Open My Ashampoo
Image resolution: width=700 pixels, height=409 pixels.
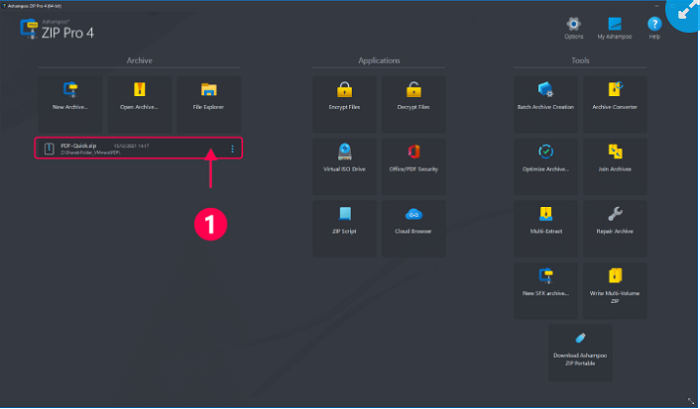tap(615, 28)
